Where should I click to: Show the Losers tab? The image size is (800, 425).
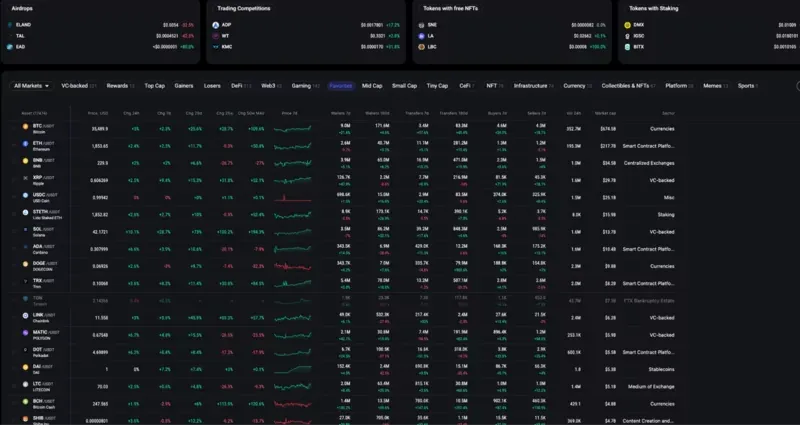212,86
